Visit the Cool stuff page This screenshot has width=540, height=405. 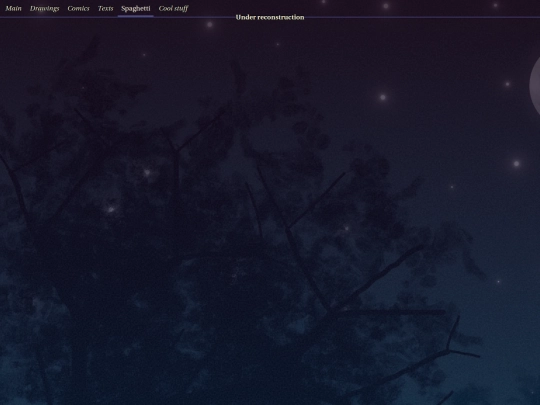(x=173, y=8)
